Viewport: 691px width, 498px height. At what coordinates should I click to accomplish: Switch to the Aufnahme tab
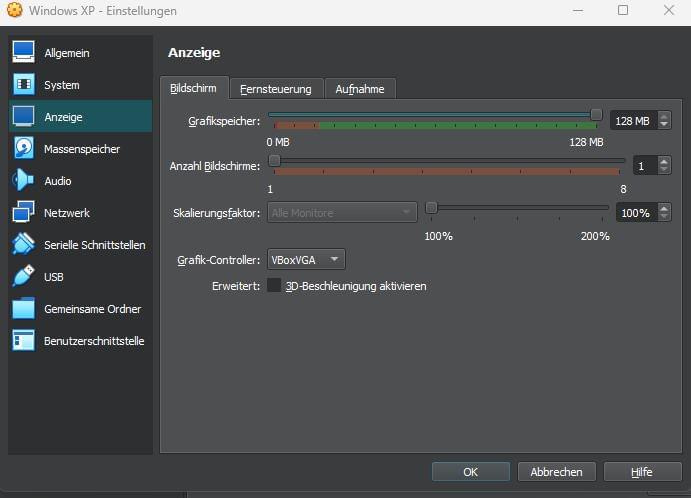point(360,89)
